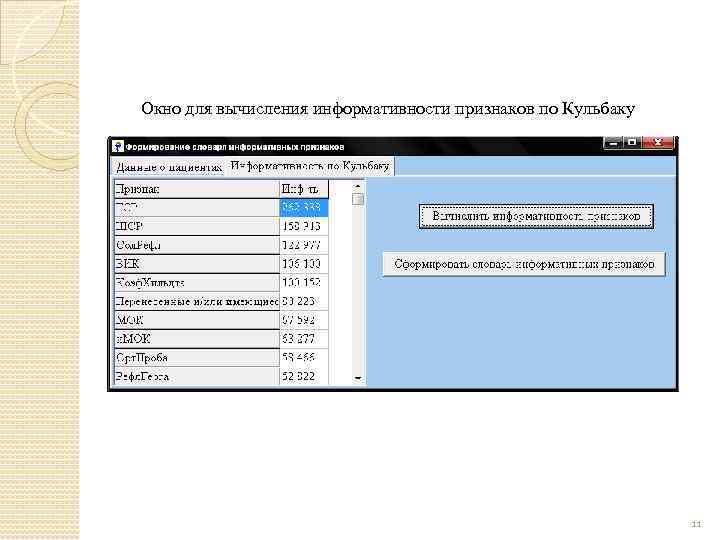Select the 'ШСР' row label
The image size is (720, 540).
point(197,227)
